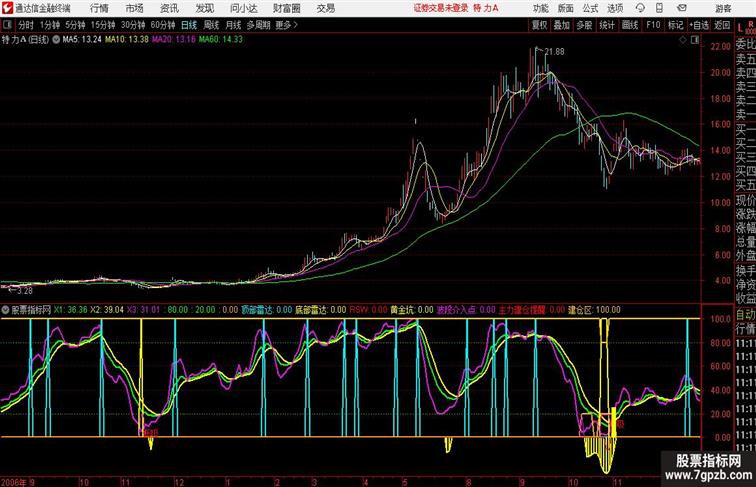The image size is (756, 487).
Task: Click the +自选 add to watchlist button
Action: tap(699, 25)
